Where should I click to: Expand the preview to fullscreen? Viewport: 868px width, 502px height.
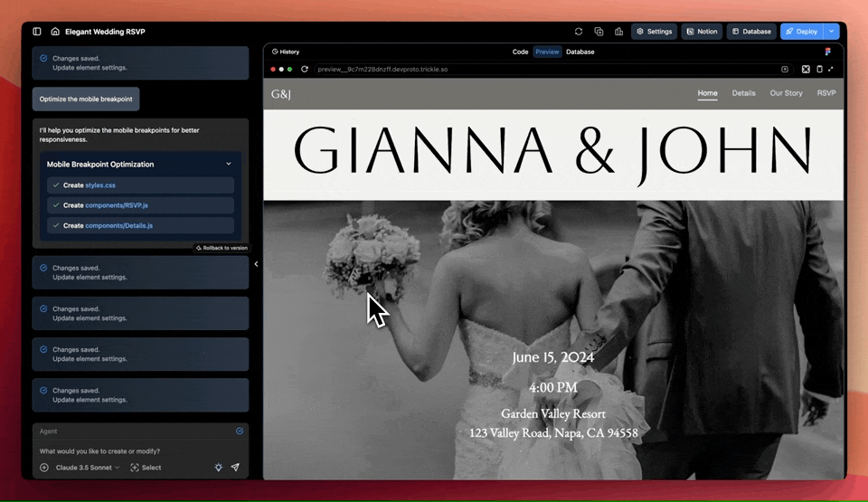[x=830, y=70]
